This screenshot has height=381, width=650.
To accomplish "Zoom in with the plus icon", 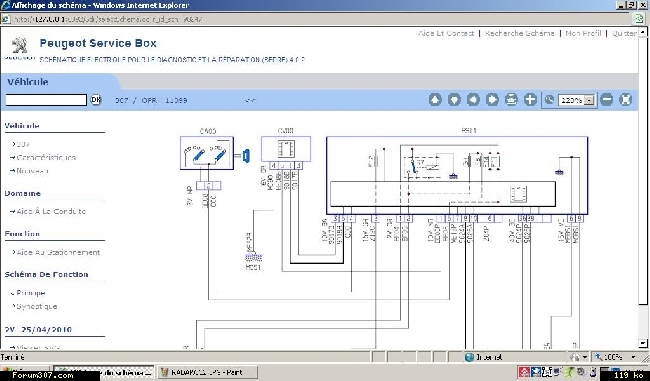I will (x=530, y=100).
